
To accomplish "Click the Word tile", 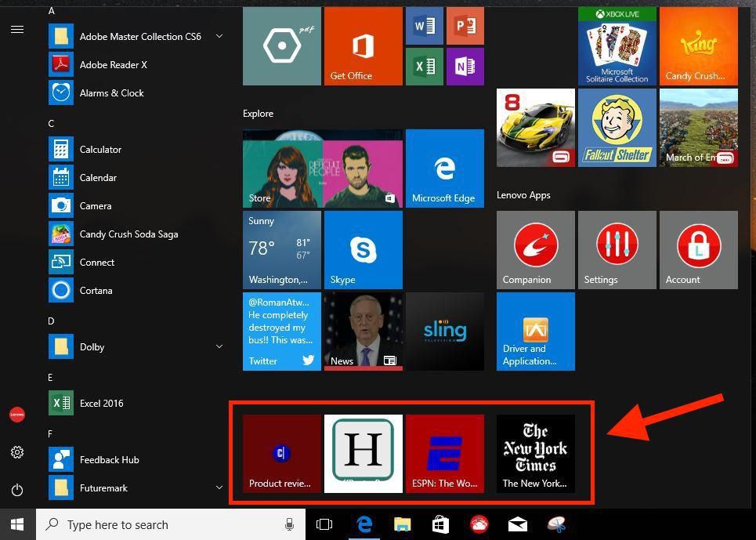I will pyautogui.click(x=425, y=26).
